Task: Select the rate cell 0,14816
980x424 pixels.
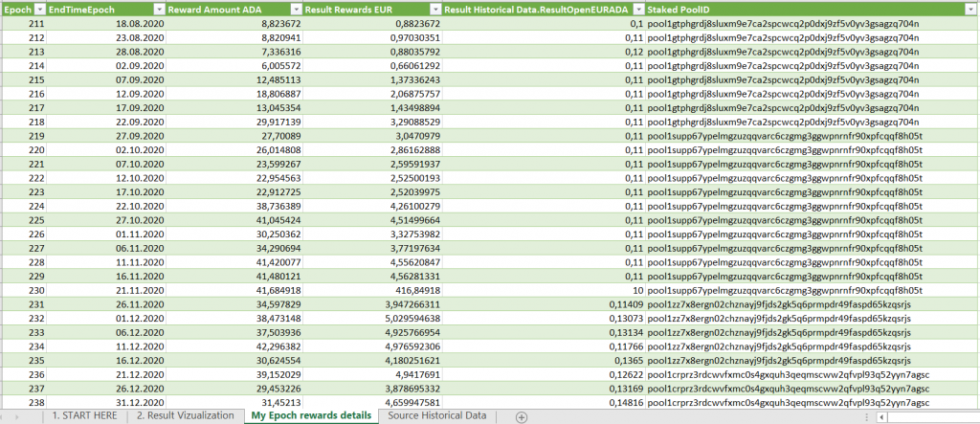Action: pos(544,401)
